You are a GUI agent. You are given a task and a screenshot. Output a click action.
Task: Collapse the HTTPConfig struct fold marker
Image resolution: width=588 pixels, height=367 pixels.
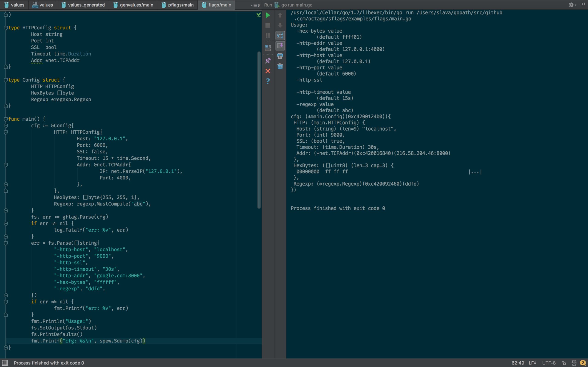coord(6,28)
